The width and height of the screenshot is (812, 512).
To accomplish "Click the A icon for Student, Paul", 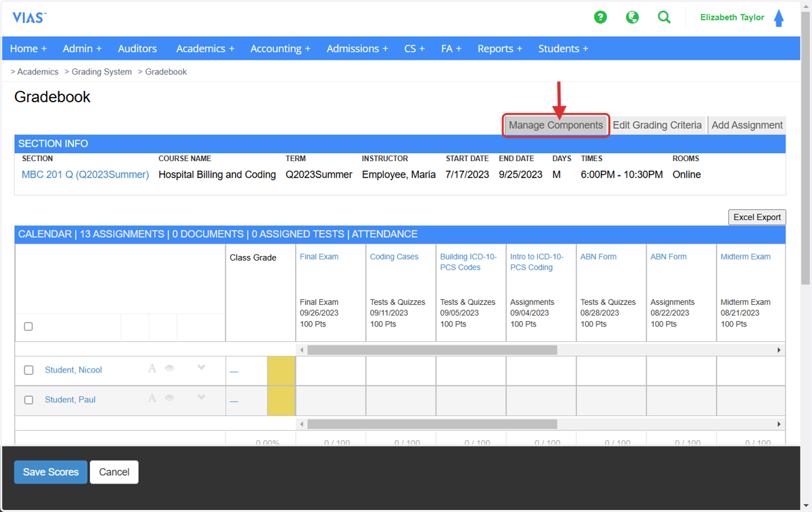I will coord(152,398).
